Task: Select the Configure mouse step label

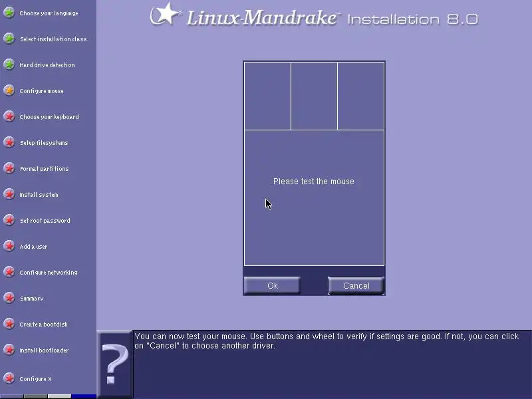Action: pyautogui.click(x=41, y=91)
